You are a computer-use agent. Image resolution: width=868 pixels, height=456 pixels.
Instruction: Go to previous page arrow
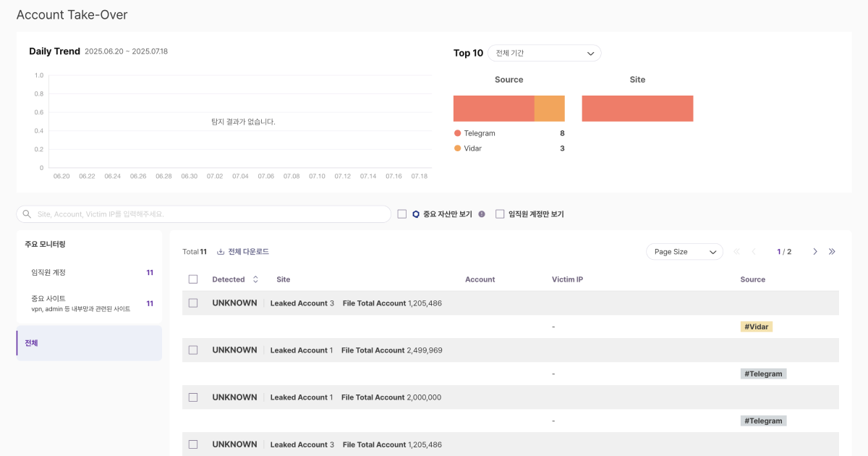pos(754,252)
